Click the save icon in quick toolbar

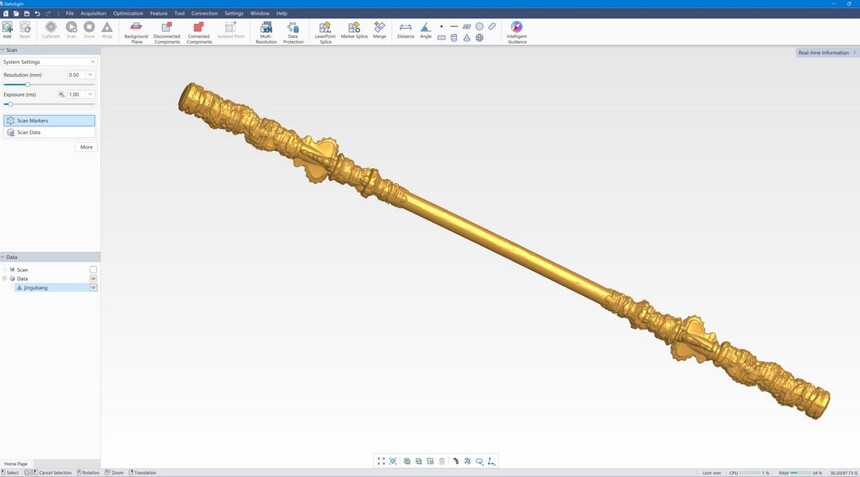click(26, 13)
